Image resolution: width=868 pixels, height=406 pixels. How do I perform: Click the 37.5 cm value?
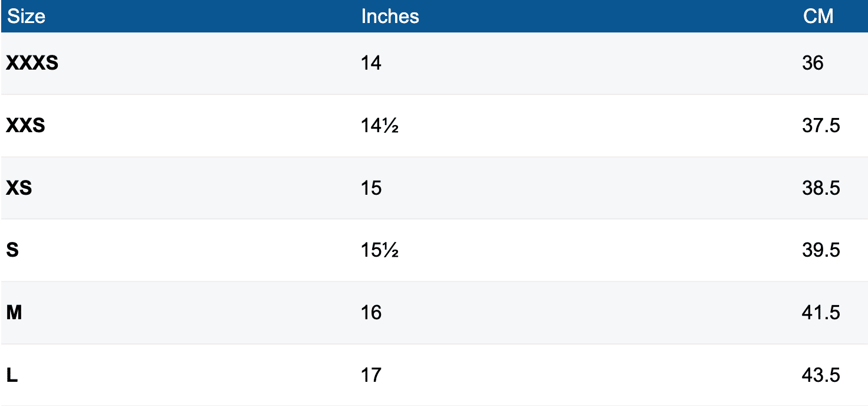pos(821,126)
